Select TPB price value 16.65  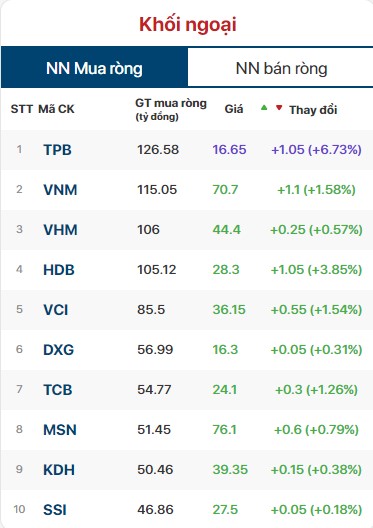point(230,150)
